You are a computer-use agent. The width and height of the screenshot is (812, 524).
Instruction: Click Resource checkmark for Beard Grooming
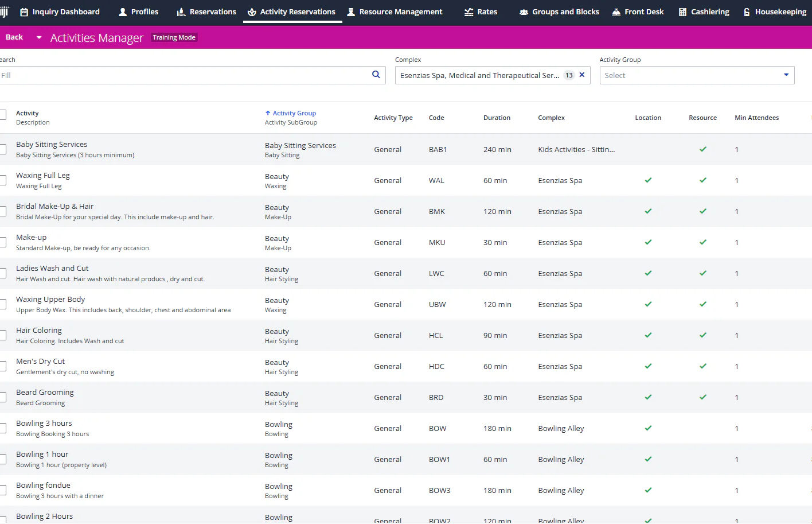pos(703,397)
